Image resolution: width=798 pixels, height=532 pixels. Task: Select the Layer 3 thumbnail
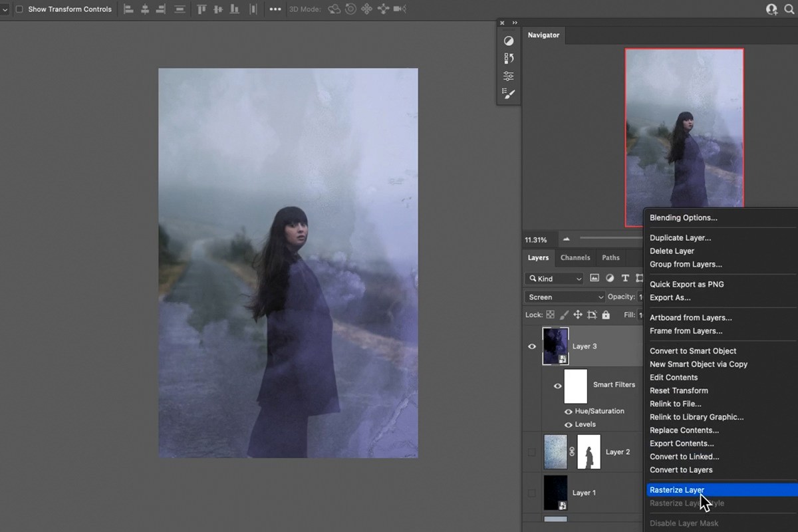click(555, 346)
